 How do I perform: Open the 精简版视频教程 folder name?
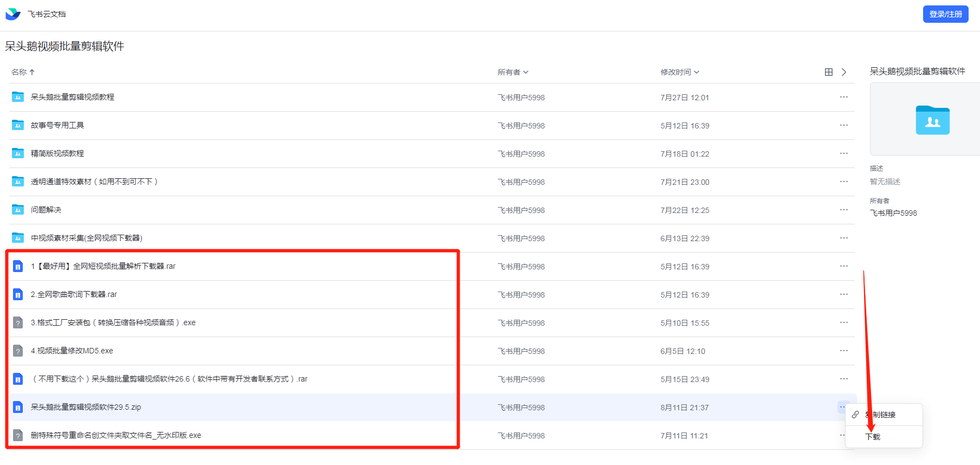[x=57, y=153]
